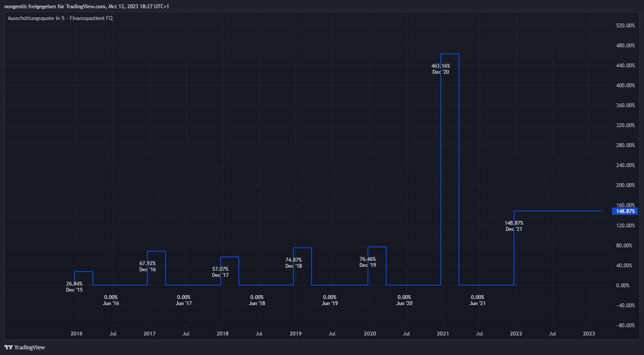
Task: Select the 67.92% Dec '16 data label
Action: [147, 266]
